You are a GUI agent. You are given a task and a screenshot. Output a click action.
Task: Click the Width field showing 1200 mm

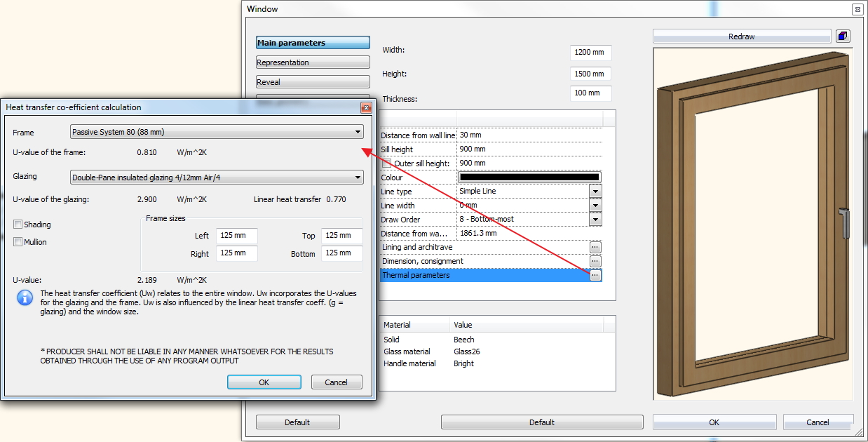click(591, 53)
